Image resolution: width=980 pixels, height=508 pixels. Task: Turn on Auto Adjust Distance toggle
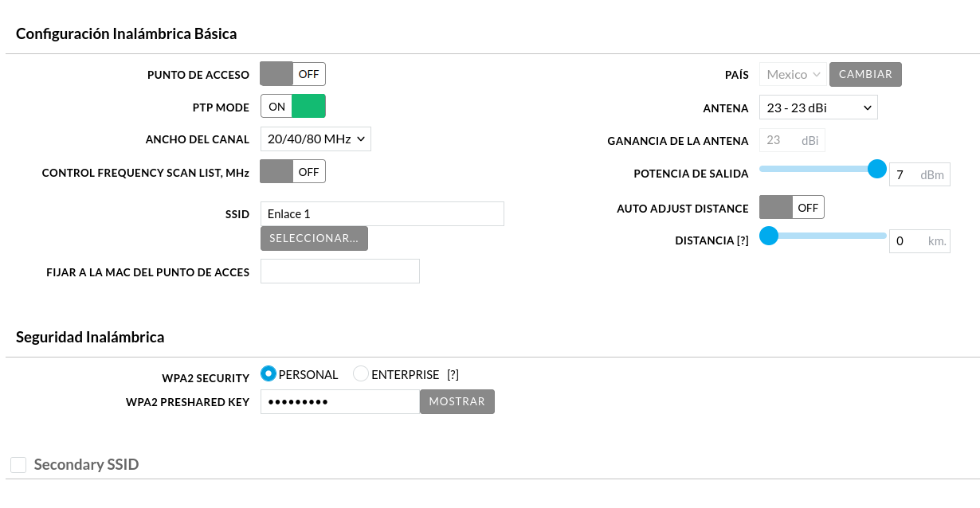[791, 208]
